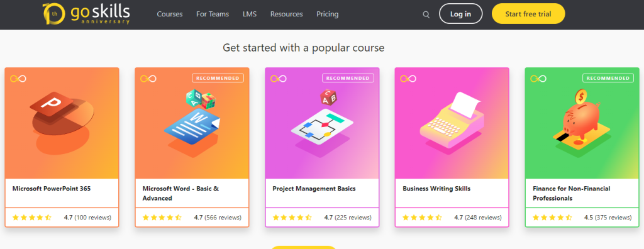Expand the Resources navigation item

coord(287,14)
